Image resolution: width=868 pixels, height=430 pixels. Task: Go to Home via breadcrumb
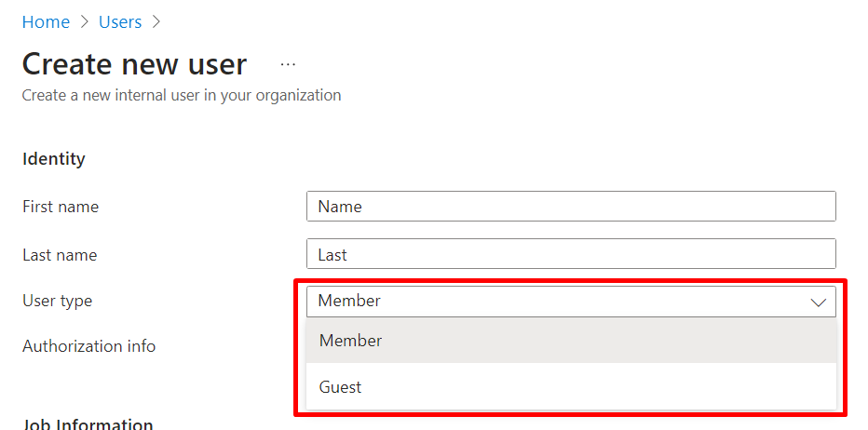pyautogui.click(x=46, y=21)
